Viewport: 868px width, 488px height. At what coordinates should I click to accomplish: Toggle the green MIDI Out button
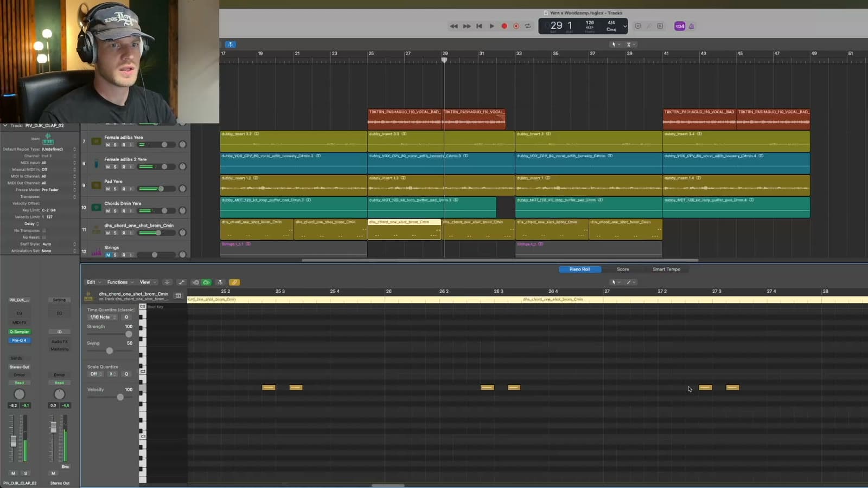click(207, 282)
